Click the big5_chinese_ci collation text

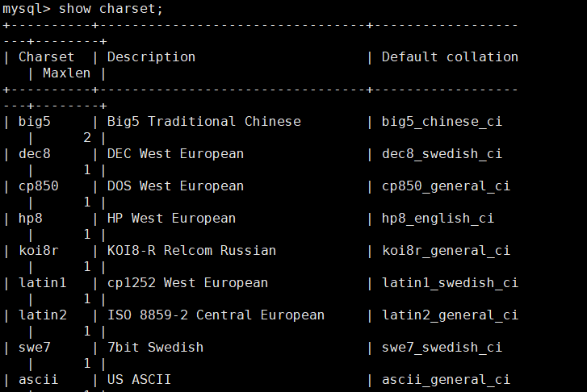[442, 122]
